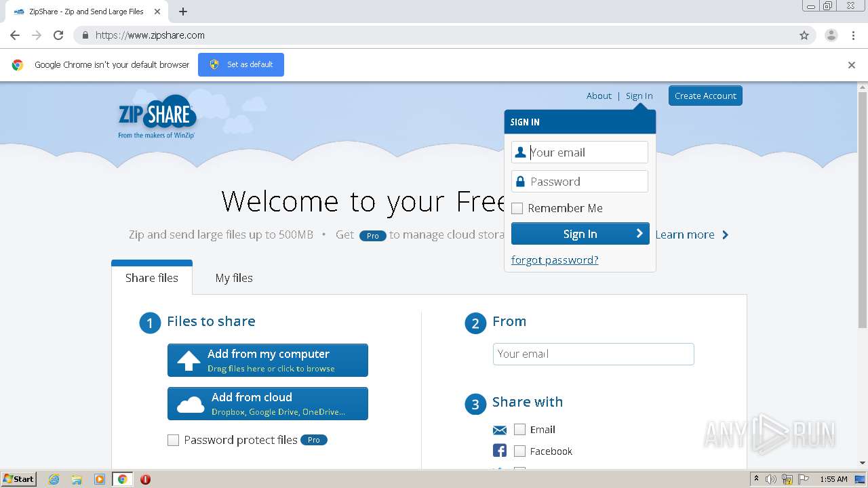Open the Chrome profile avatar icon
Image resolution: width=868 pixels, height=488 pixels.
click(x=831, y=35)
